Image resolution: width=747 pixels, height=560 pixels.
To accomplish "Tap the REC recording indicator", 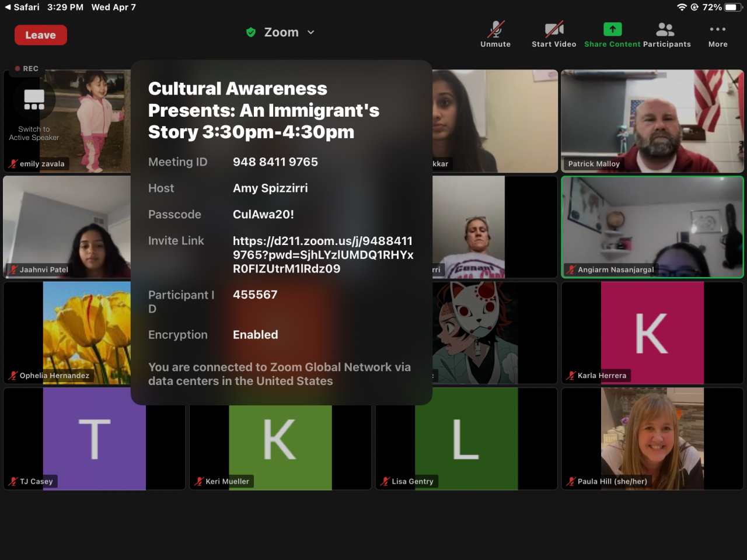I will pyautogui.click(x=27, y=69).
